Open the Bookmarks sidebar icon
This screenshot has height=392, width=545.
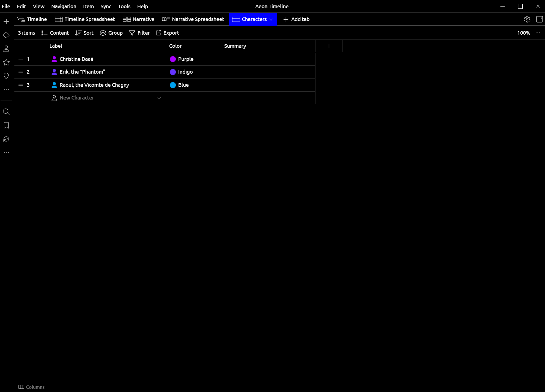[x=6, y=125]
